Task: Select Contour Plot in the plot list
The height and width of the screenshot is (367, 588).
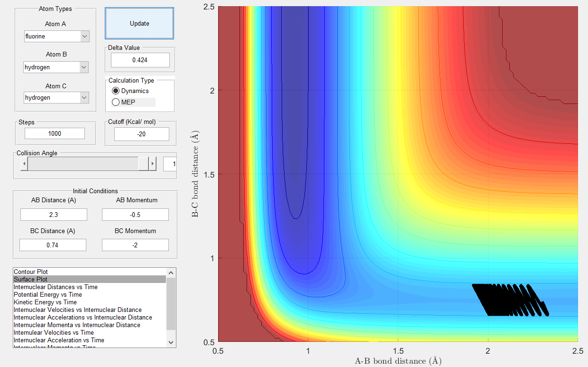Action: 90,272
